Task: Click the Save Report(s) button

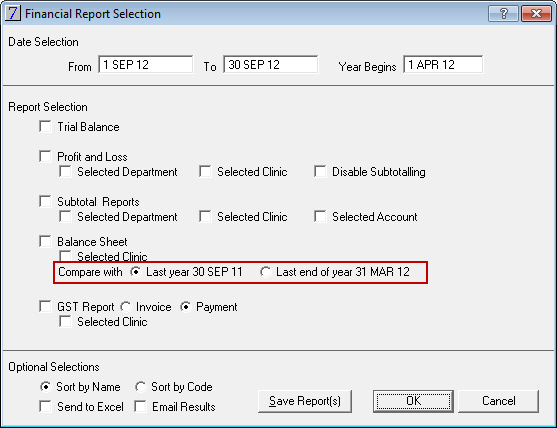Action: 305,401
